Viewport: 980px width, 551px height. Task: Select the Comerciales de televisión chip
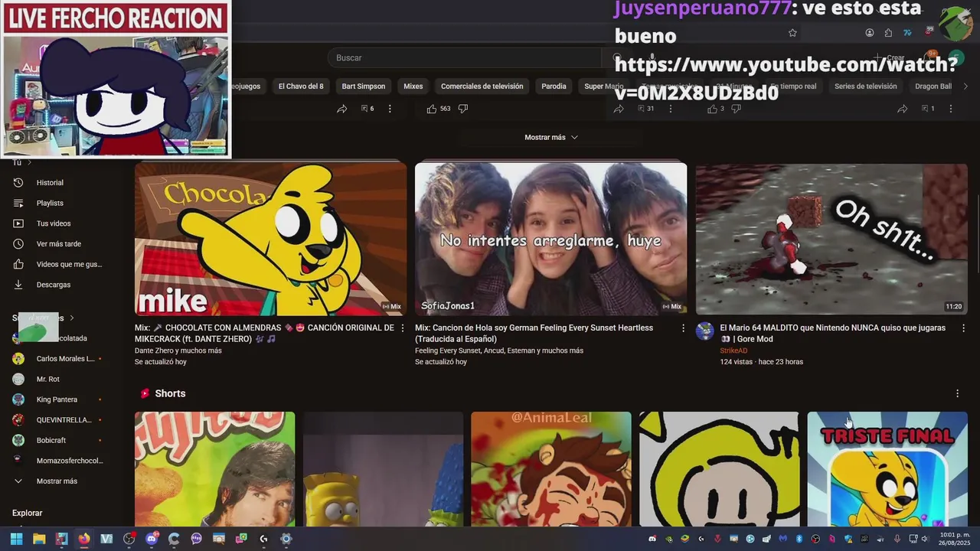(x=482, y=86)
